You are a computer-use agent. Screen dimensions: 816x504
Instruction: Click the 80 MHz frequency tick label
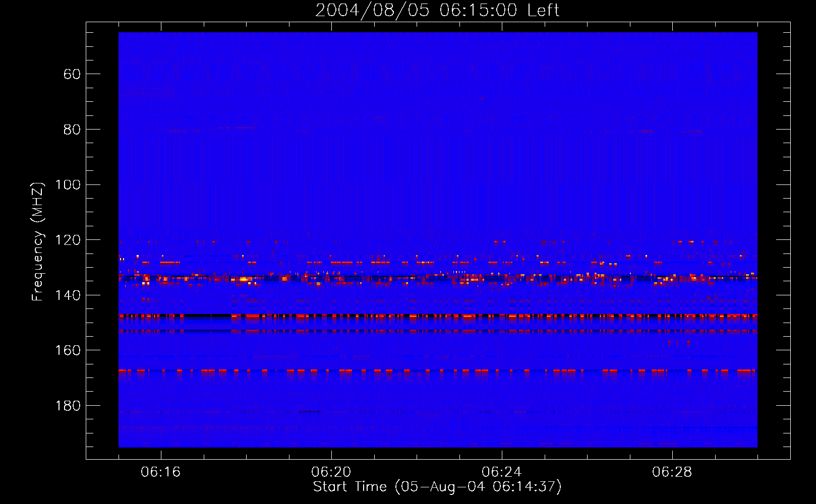(x=72, y=130)
